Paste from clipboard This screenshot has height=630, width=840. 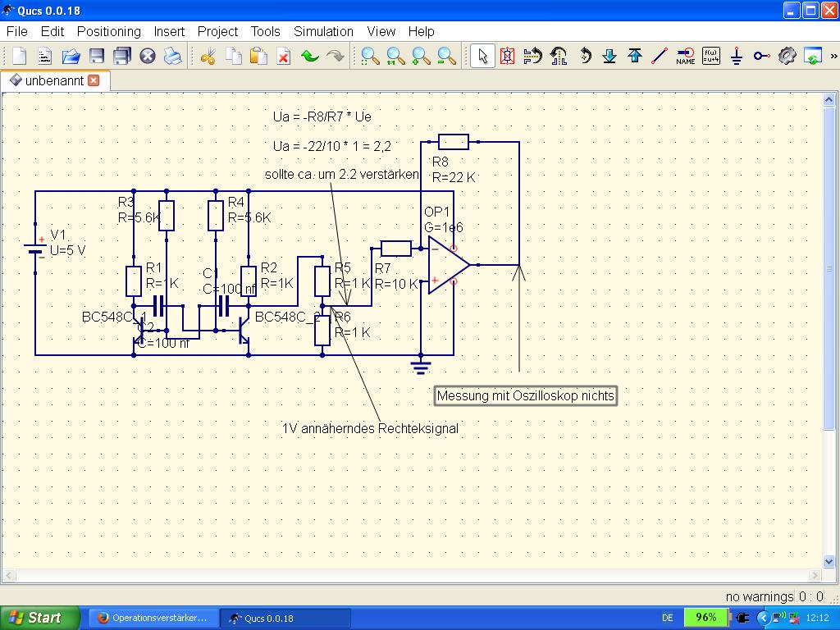coord(258,56)
